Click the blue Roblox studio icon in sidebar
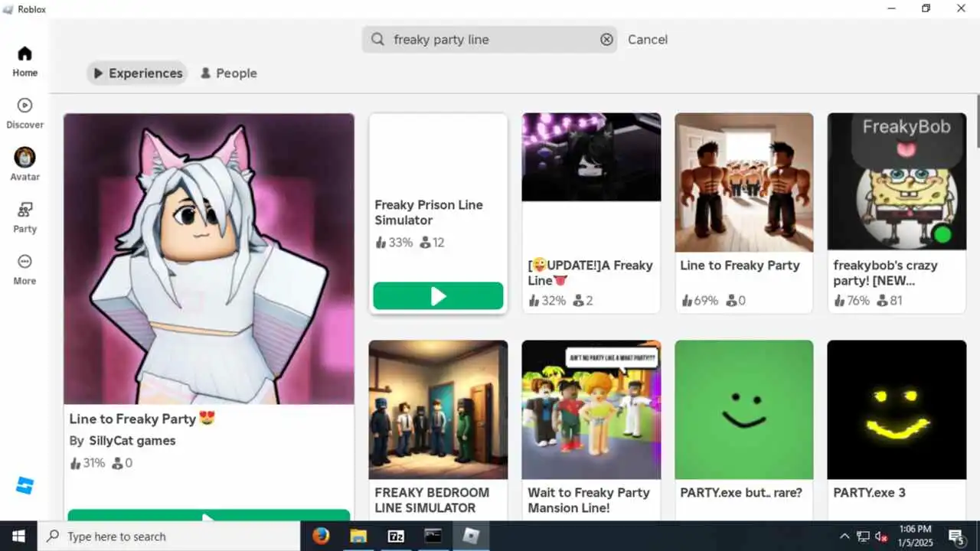Screen dimensions: 980x551 (25, 485)
